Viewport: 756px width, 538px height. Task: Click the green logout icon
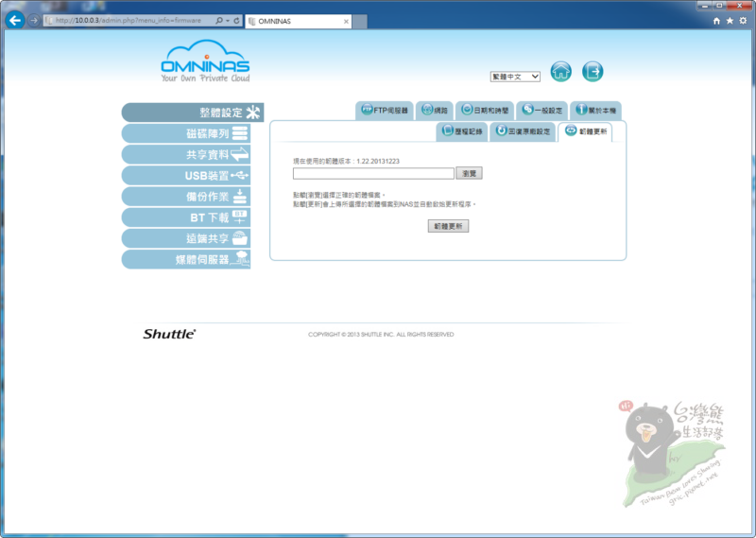click(x=593, y=72)
